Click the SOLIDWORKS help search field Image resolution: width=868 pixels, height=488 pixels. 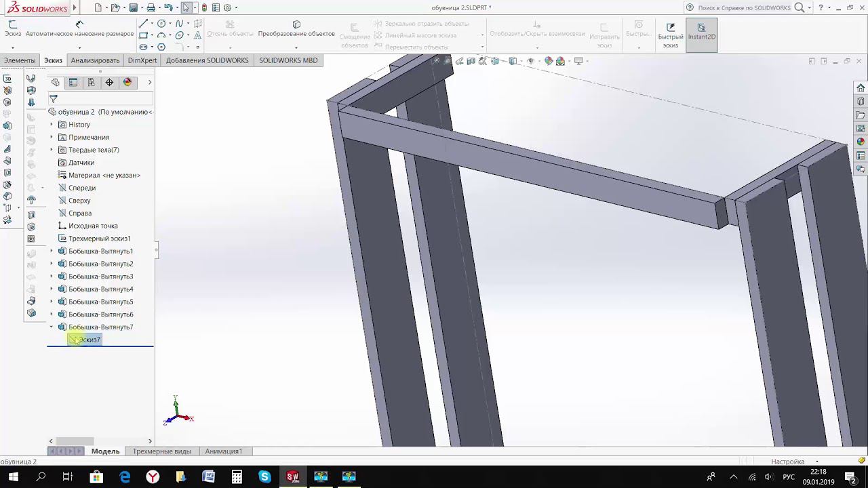click(x=744, y=7)
